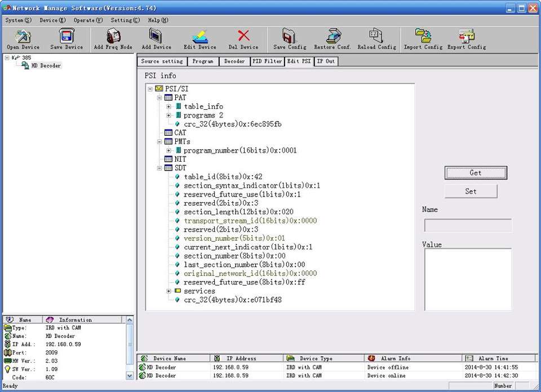Click the Export Config toolbar icon
This screenshot has height=392, width=541.
(x=466, y=37)
